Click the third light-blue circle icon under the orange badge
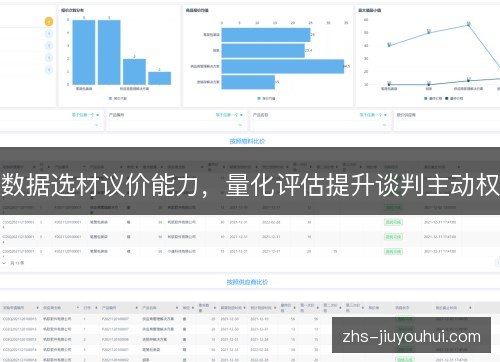 49,58
